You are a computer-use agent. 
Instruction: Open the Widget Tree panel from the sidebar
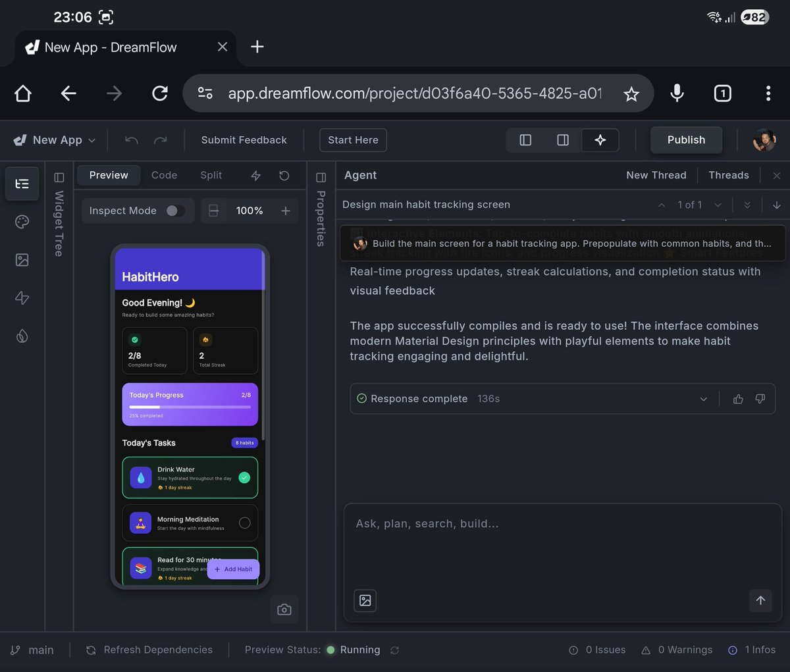(x=22, y=184)
